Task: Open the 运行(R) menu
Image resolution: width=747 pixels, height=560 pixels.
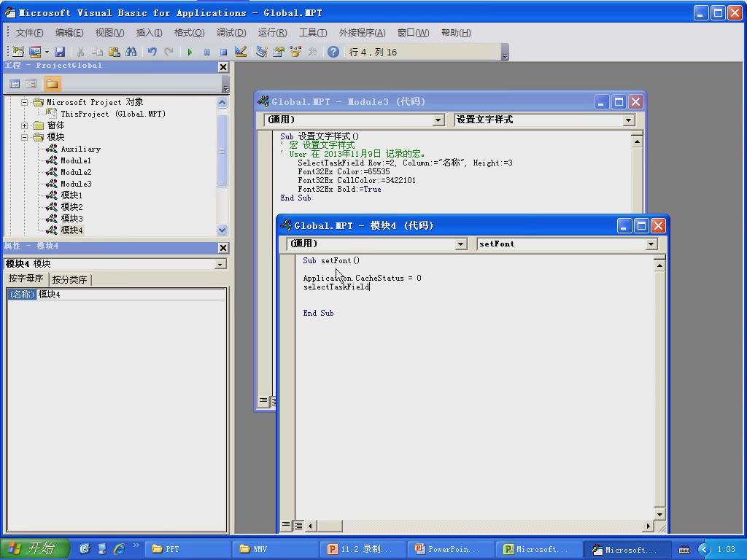Action: point(273,32)
